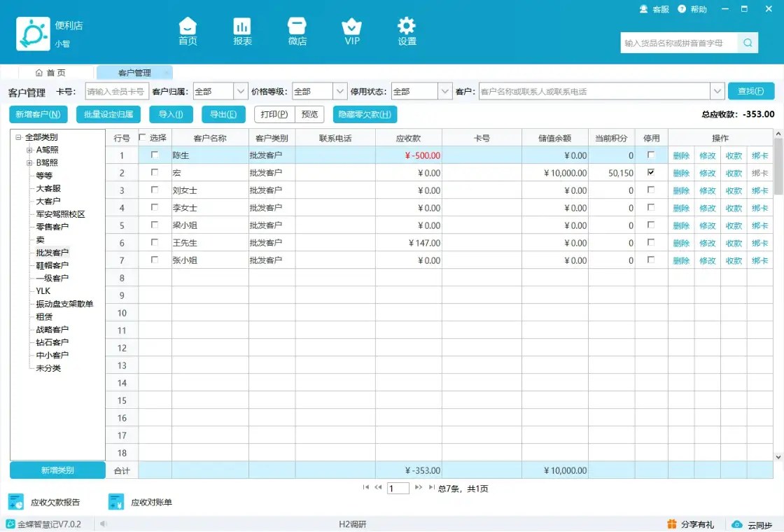Click the 卡号 member card input field

point(117,91)
